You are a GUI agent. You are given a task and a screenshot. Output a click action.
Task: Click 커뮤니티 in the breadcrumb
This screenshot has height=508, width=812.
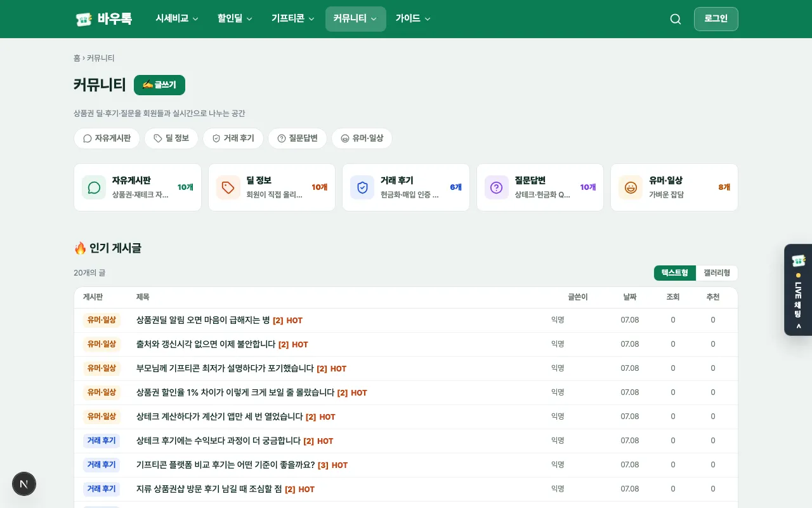(101, 58)
